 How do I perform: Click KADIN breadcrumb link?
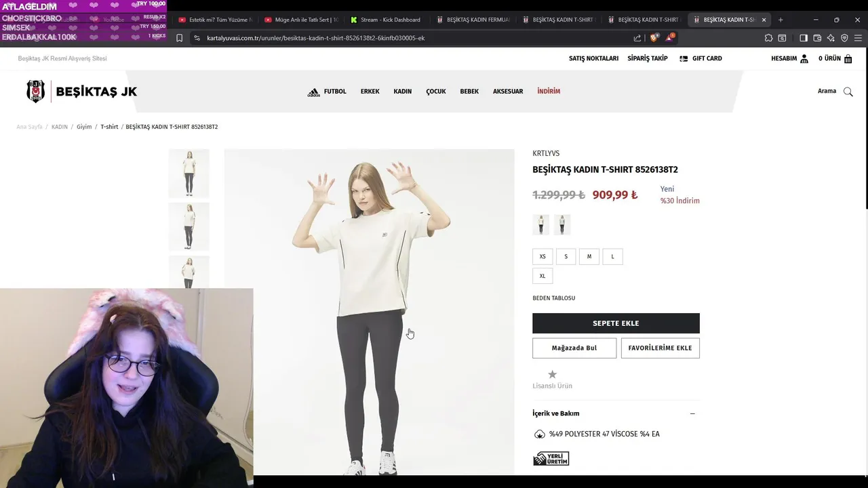click(x=60, y=127)
